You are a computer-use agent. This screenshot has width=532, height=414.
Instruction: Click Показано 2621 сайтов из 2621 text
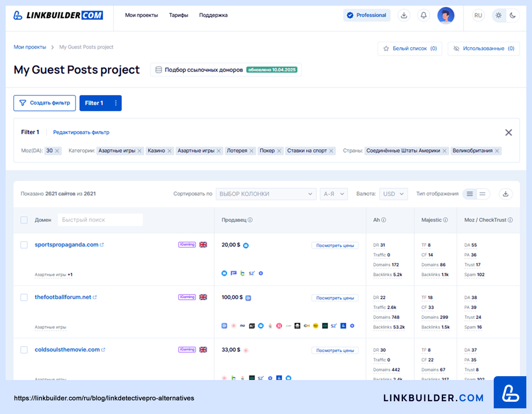[x=58, y=194]
